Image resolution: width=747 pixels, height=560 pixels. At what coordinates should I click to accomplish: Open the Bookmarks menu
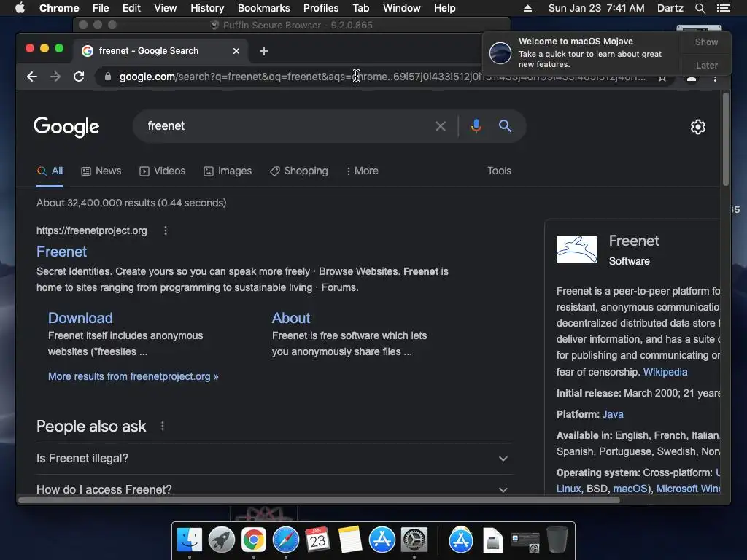tap(264, 8)
